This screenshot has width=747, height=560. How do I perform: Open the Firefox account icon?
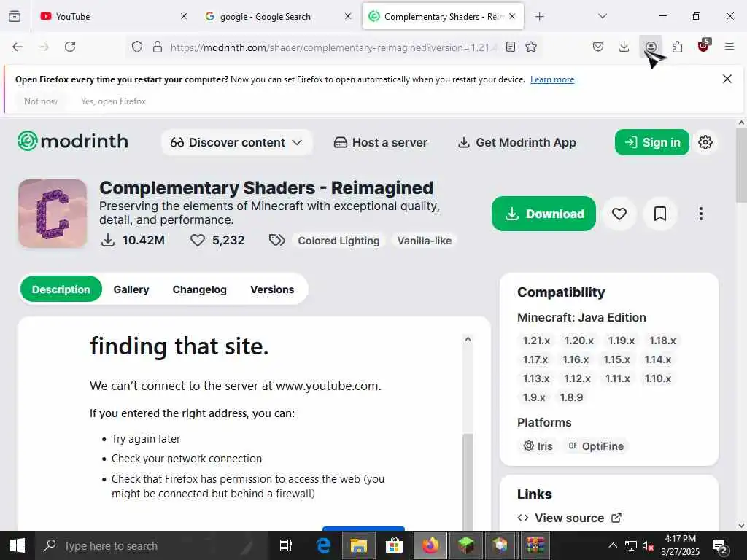pyautogui.click(x=651, y=47)
